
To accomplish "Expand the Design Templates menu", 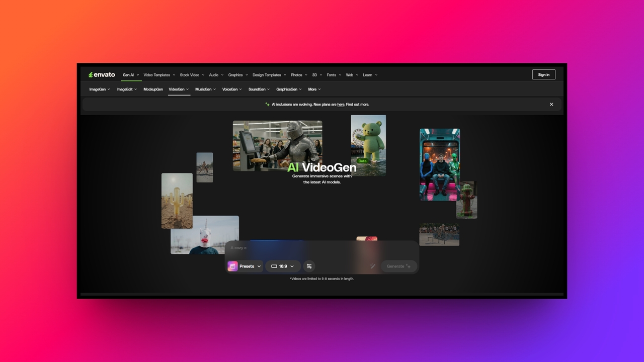I will coord(269,75).
